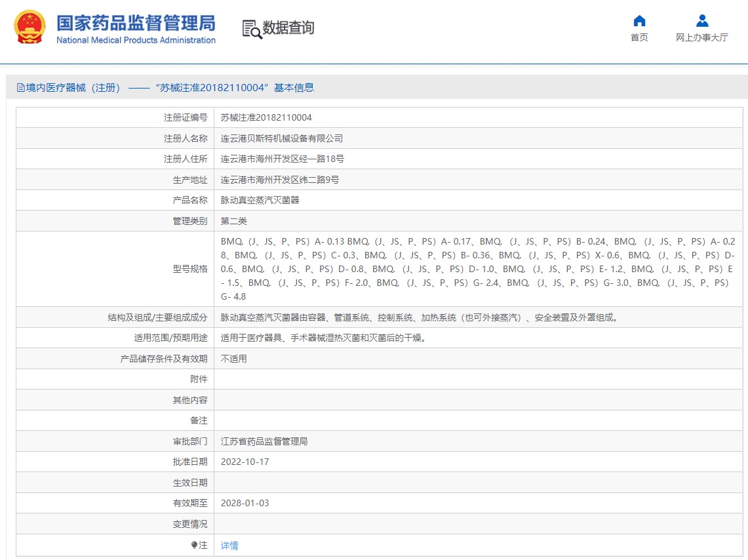
Task: Click the BMQ model specification text
Action: coord(478,269)
